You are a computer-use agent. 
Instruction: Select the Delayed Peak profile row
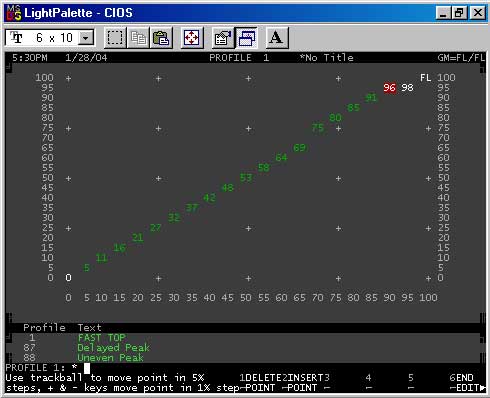pyautogui.click(x=245, y=348)
